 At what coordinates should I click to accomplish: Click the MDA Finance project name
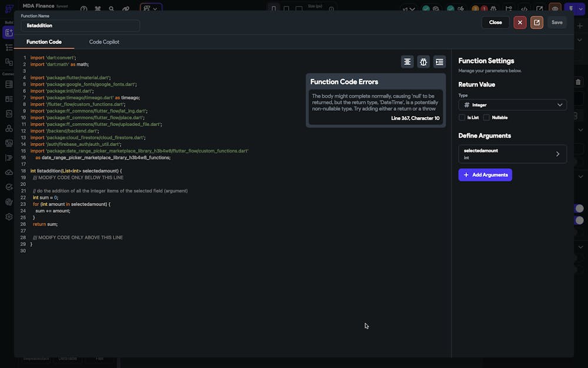(x=38, y=6)
